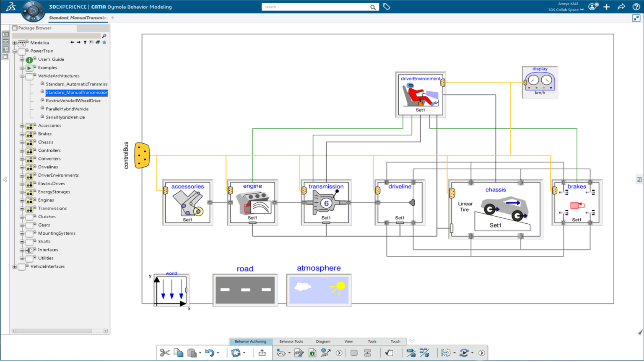Open the tag icon beside search

(387, 7)
